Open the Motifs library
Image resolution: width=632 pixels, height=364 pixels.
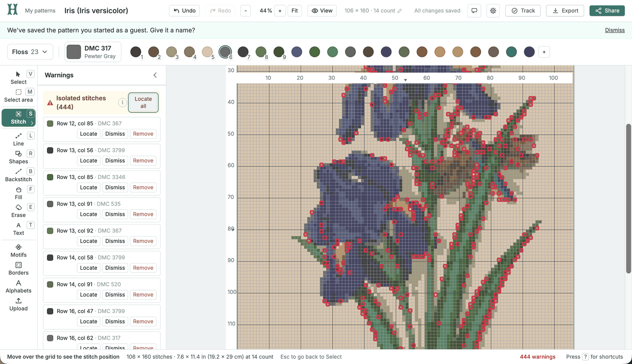[x=19, y=251]
